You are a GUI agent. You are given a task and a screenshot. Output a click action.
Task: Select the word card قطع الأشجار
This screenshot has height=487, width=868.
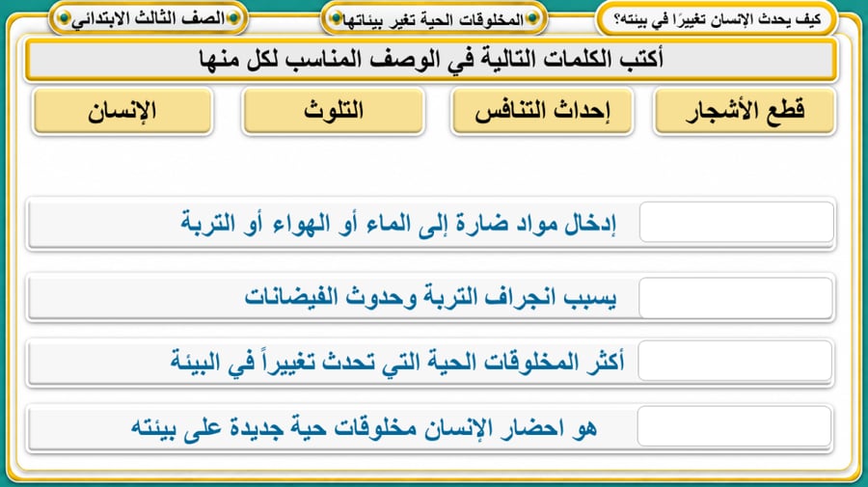tap(745, 111)
